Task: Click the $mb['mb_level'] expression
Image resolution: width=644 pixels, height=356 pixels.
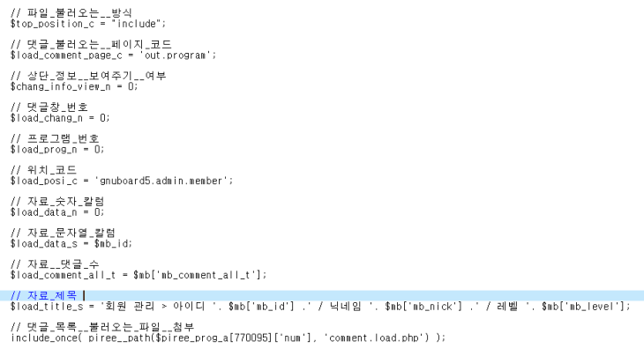Action: 583,307
